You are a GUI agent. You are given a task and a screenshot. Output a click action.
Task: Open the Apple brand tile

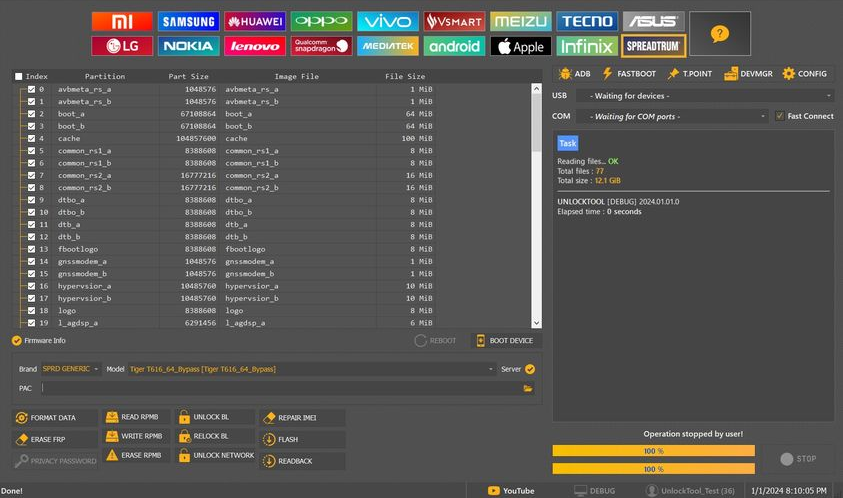coord(520,46)
